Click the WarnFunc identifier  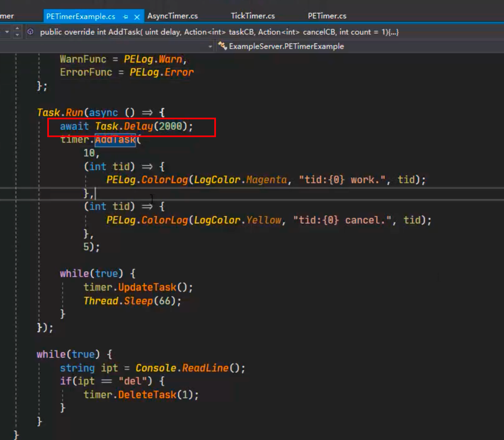[x=83, y=59]
